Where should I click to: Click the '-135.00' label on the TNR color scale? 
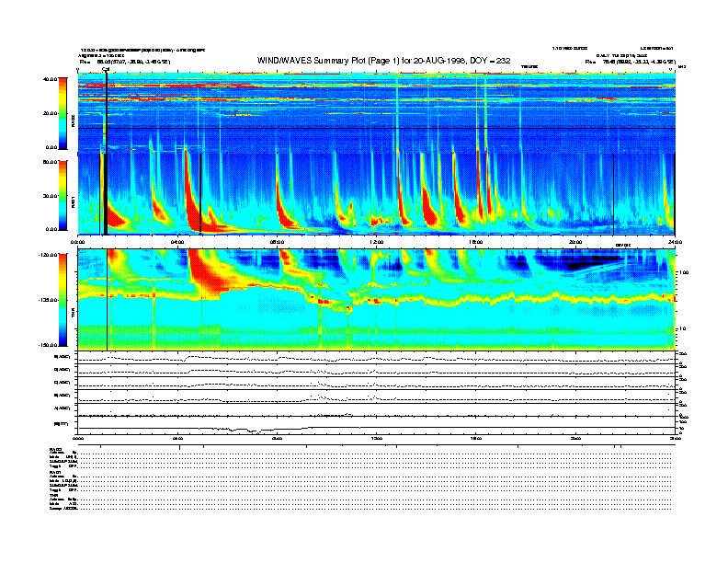pyautogui.click(x=48, y=300)
